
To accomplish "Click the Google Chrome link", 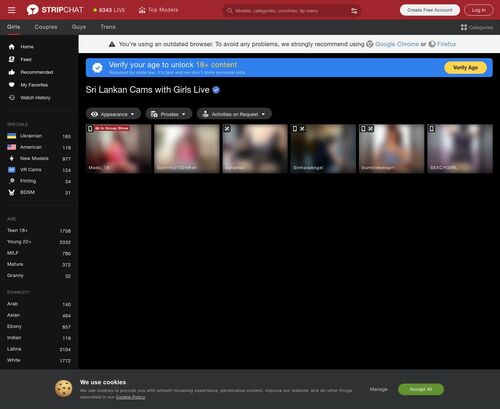I will coord(396,44).
